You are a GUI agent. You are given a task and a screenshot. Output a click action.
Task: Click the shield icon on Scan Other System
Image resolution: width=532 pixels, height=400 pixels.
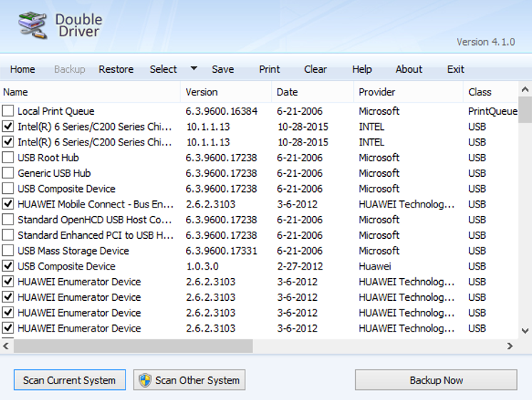(145, 380)
